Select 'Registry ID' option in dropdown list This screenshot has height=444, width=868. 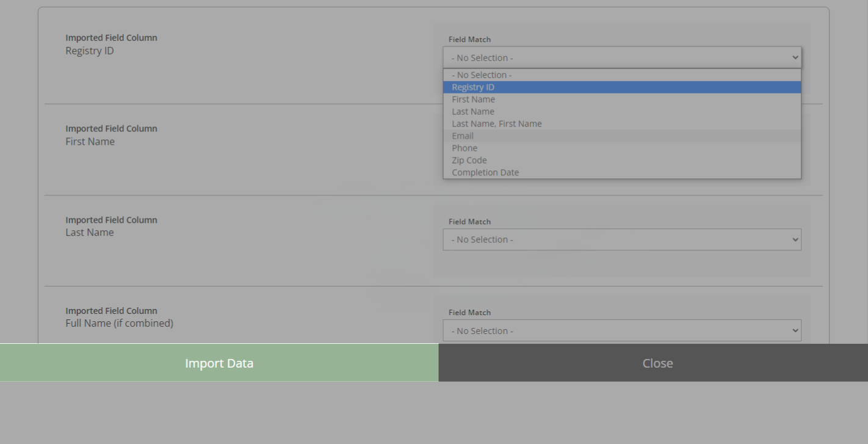click(622, 87)
